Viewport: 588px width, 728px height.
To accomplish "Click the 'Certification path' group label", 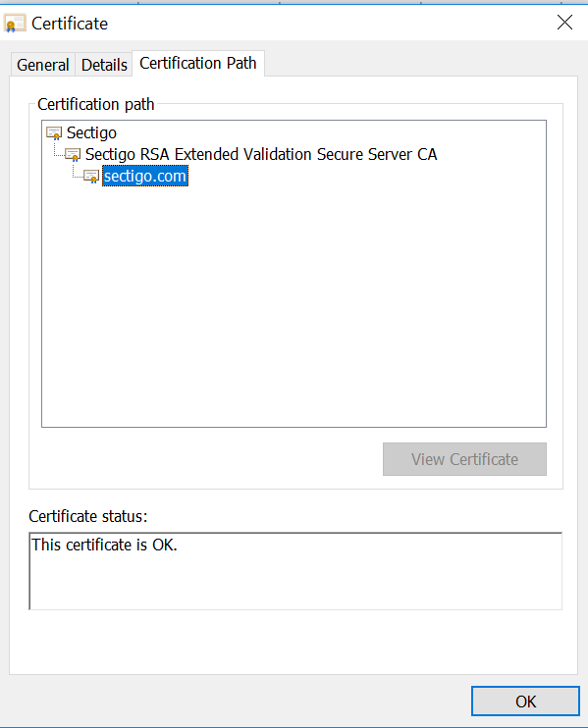I will coord(95,104).
